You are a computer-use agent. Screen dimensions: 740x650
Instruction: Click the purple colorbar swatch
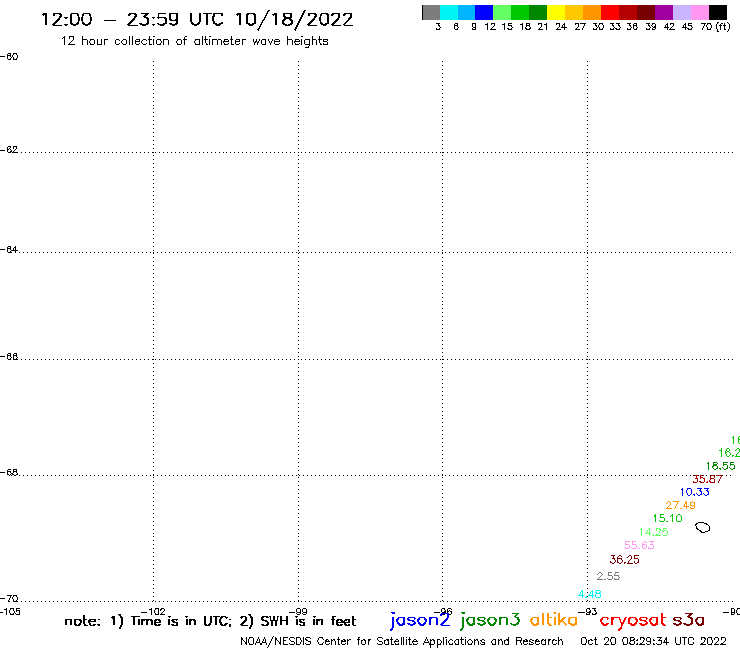click(664, 12)
